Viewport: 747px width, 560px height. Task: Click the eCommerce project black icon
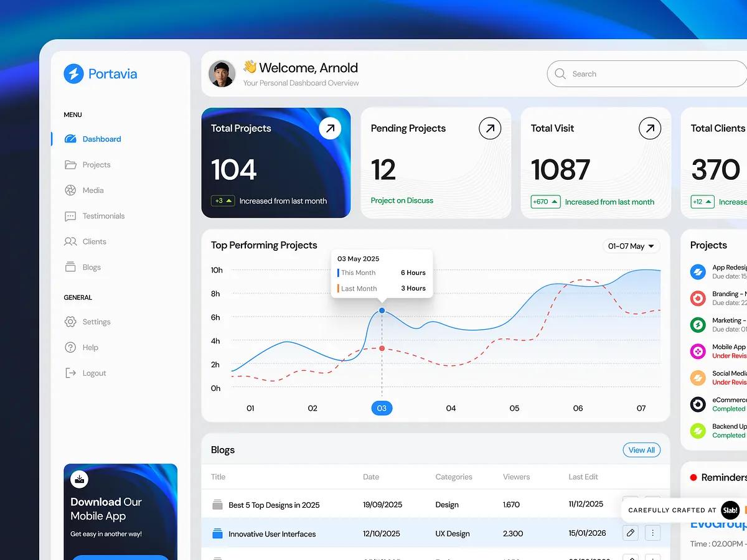698,404
